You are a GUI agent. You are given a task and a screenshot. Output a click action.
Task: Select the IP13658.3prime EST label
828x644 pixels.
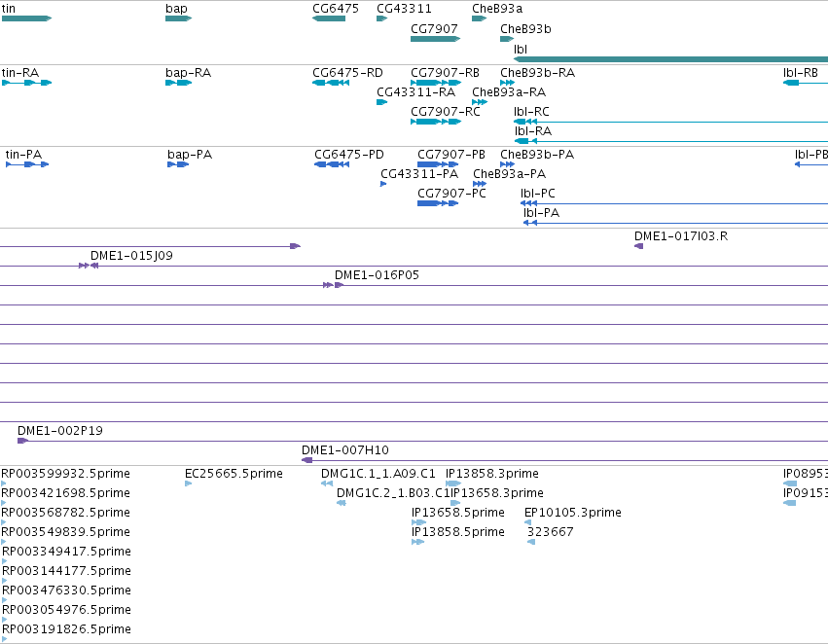point(497,493)
